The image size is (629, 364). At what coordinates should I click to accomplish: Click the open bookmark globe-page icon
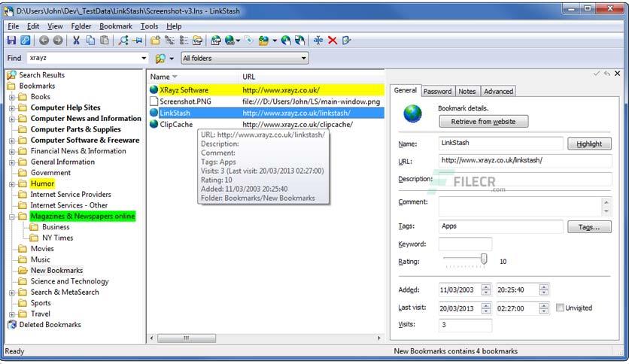coord(216,40)
